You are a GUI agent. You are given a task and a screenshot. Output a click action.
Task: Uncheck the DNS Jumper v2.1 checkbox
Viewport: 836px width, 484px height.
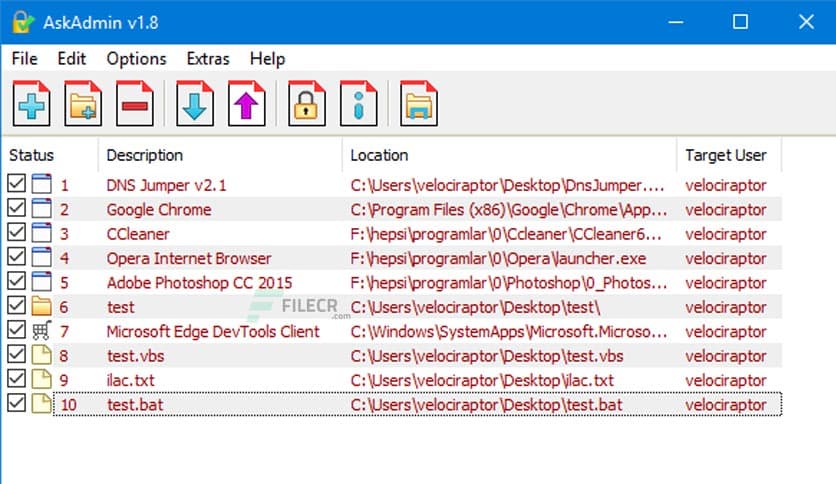(x=17, y=183)
